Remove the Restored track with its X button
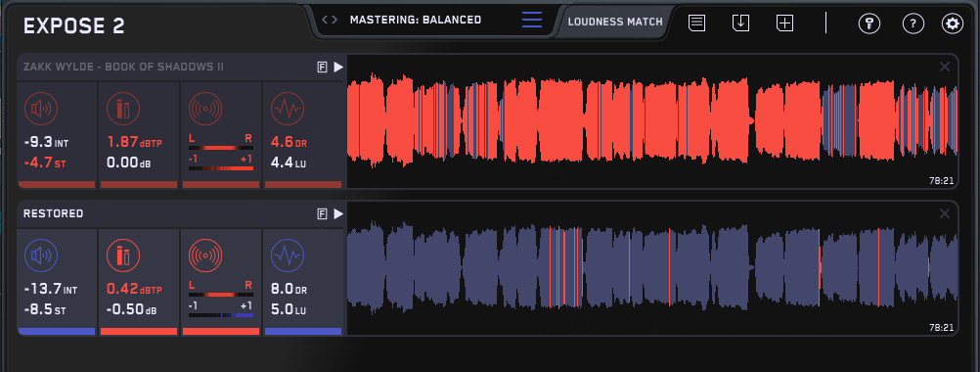The height and width of the screenshot is (372, 980). 945,213
